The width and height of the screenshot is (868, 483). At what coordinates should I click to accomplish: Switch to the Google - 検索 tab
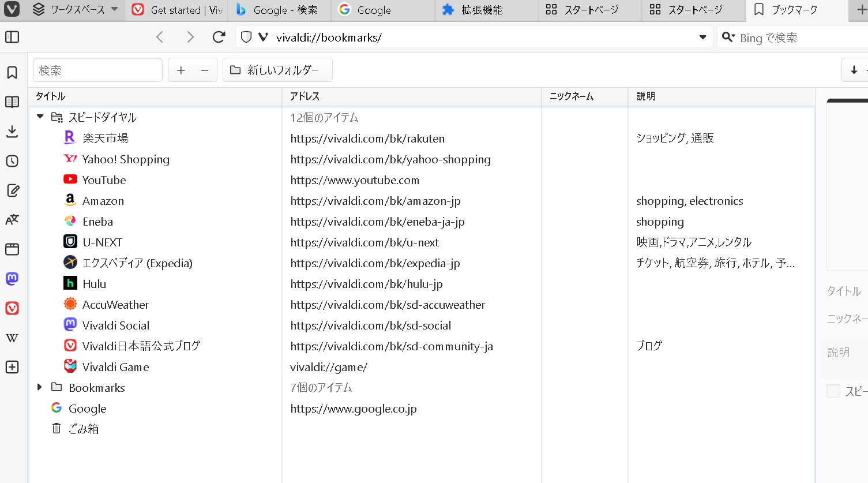point(279,10)
